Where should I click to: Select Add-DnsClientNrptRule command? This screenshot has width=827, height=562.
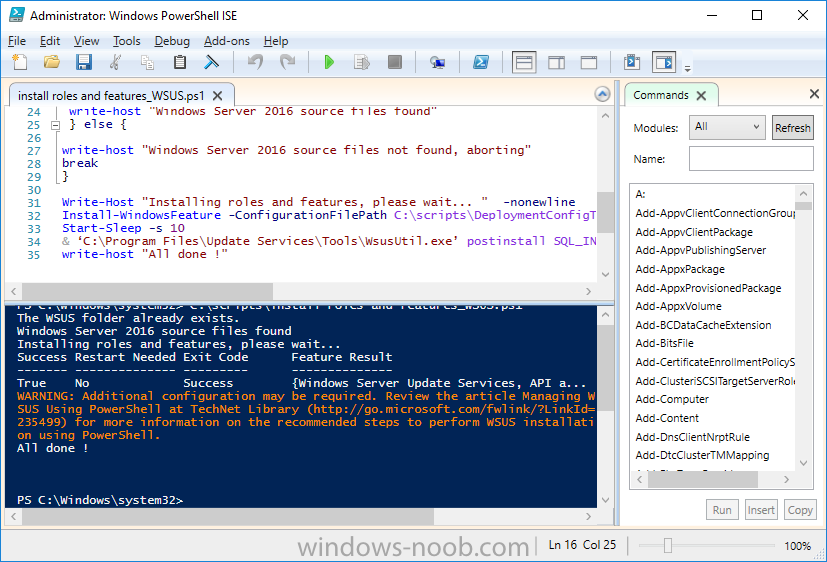693,437
